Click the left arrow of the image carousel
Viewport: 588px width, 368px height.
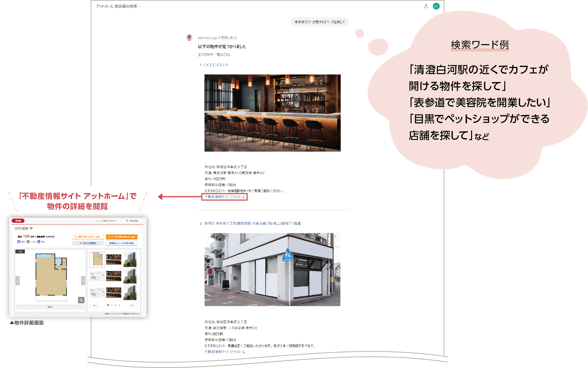[18, 281]
